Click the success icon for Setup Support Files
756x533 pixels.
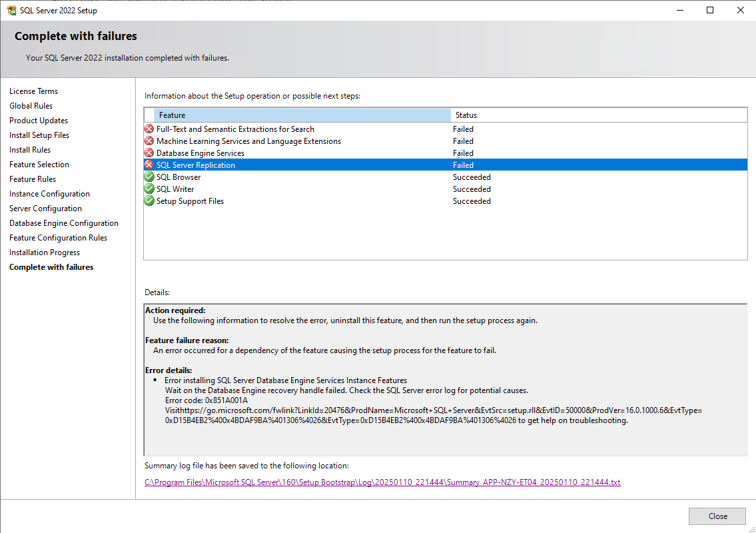[149, 201]
